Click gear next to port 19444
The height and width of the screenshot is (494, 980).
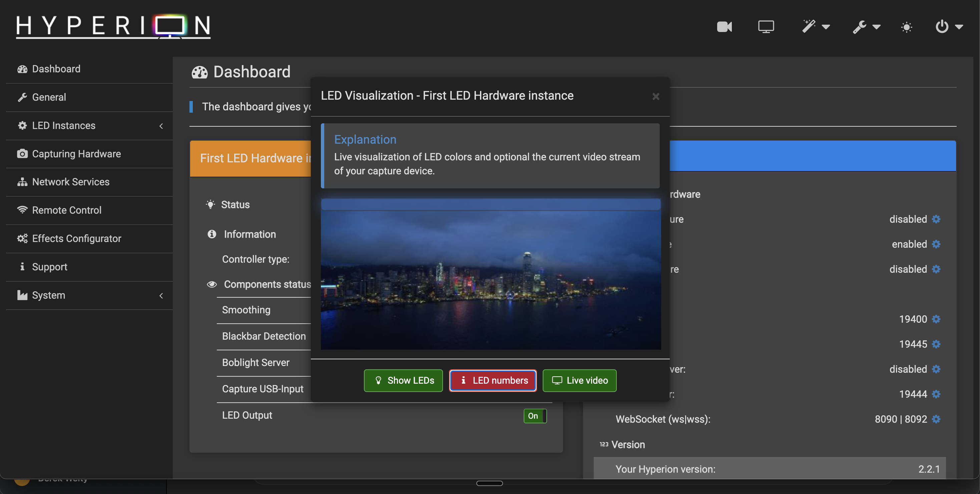pos(936,394)
